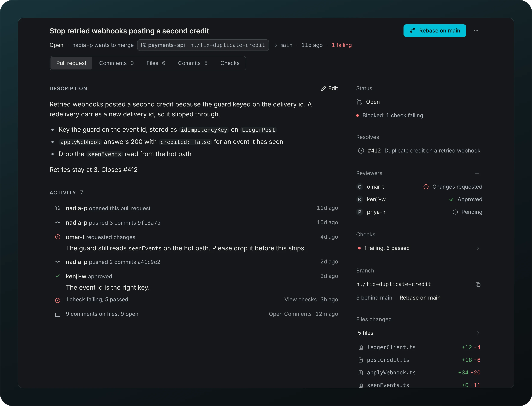Click hl/fix-duplicate-credit branch name in sidebar
The height and width of the screenshot is (406, 532).
(x=394, y=285)
